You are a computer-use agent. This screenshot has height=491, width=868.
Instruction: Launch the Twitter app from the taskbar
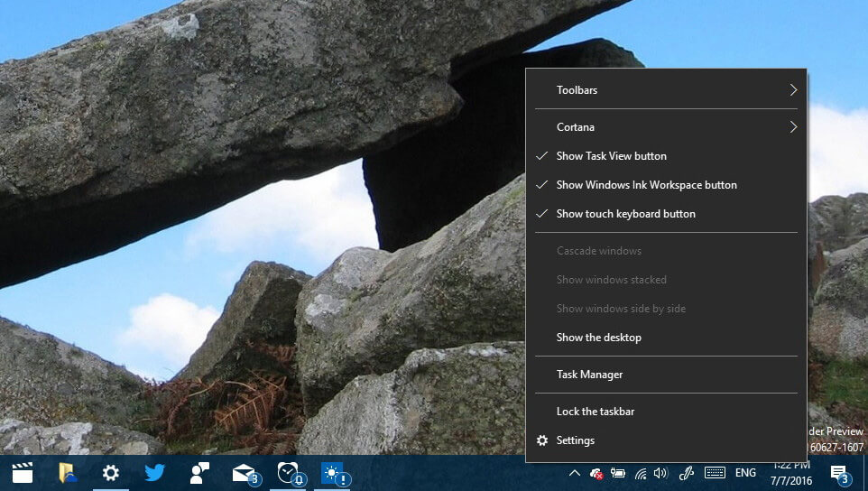(154, 473)
